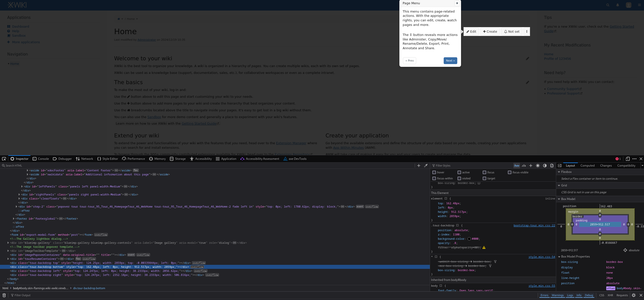Click the pencil edit icon beside Welcome heading

(527, 59)
